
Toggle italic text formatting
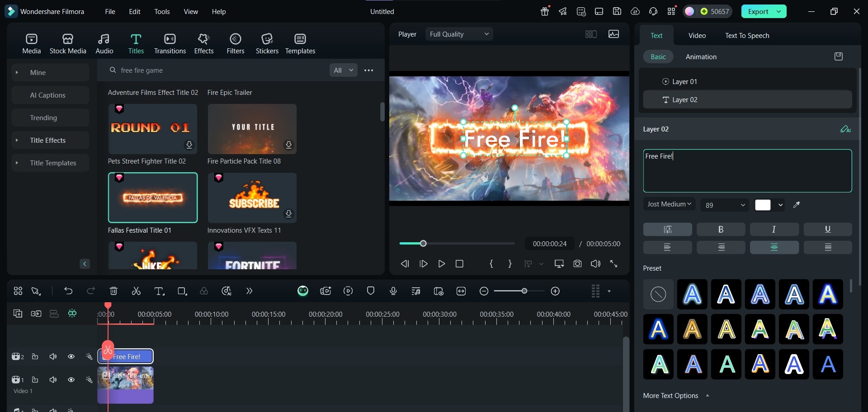[774, 229]
